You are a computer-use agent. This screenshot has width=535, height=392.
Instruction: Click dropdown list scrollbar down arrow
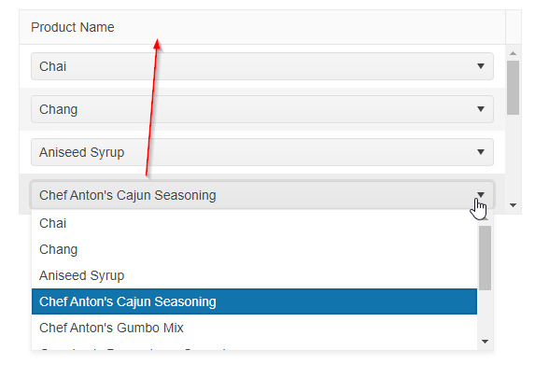tap(485, 342)
